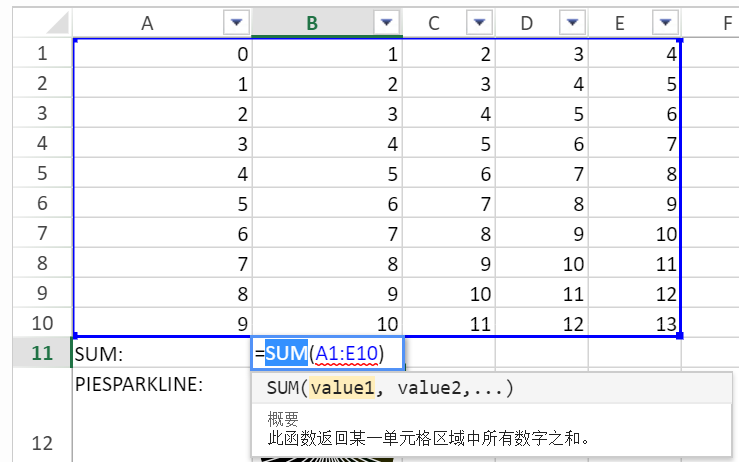Image resolution: width=739 pixels, height=462 pixels.
Task: Open column D's filter dropdown button
Action: pyautogui.click(x=571, y=23)
